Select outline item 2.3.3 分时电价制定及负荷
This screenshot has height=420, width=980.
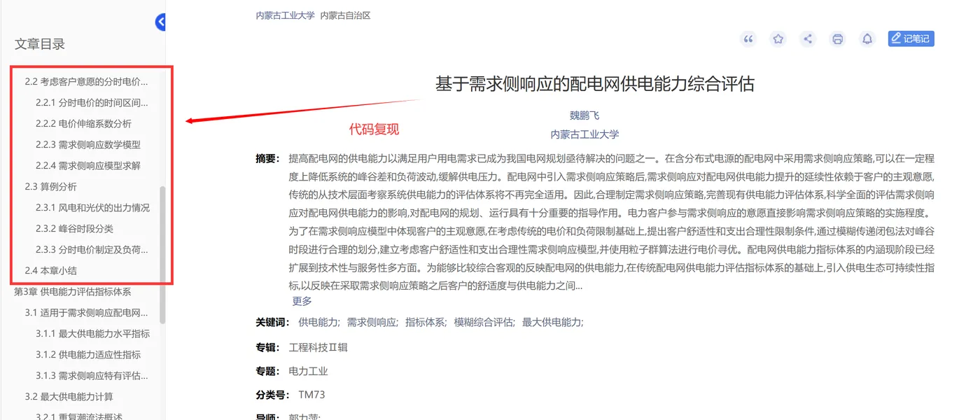[x=92, y=249]
